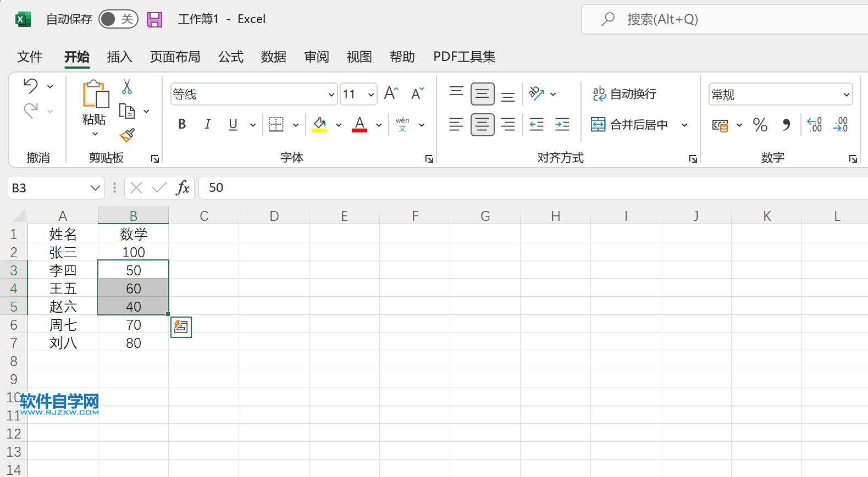Click the Insert Function fx icon
Viewport: 868px width, 477px height.
click(x=183, y=188)
